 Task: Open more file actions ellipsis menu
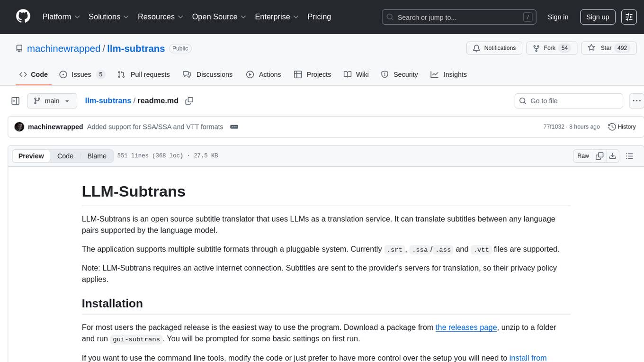click(636, 101)
